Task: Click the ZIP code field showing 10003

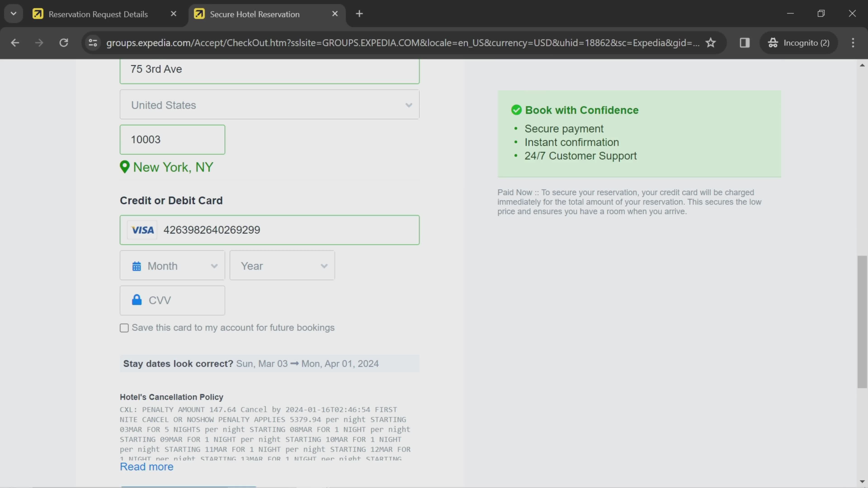Action: point(172,139)
